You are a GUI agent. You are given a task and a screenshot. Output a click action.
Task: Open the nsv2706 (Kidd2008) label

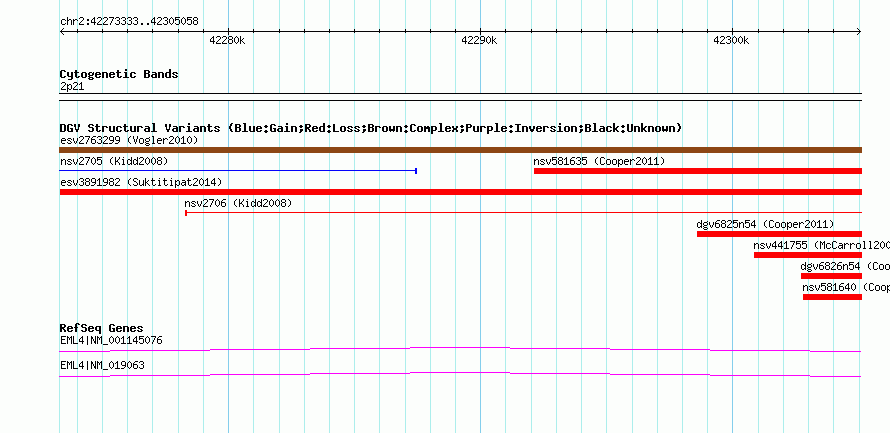coord(238,203)
